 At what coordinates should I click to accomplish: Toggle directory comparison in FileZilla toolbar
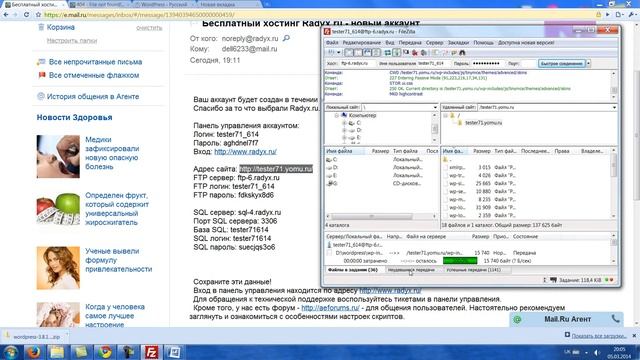(x=445, y=53)
